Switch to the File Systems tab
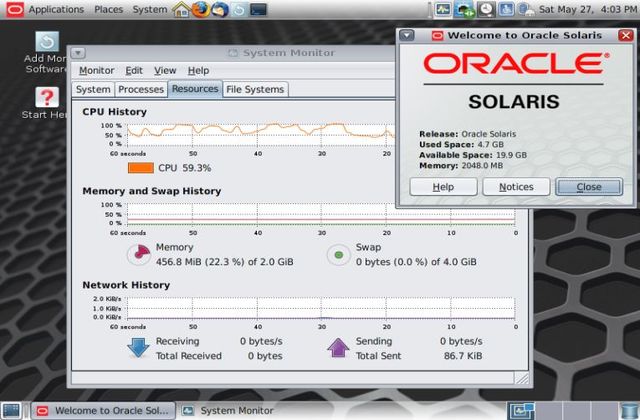This screenshot has height=420, width=640. pyautogui.click(x=255, y=89)
